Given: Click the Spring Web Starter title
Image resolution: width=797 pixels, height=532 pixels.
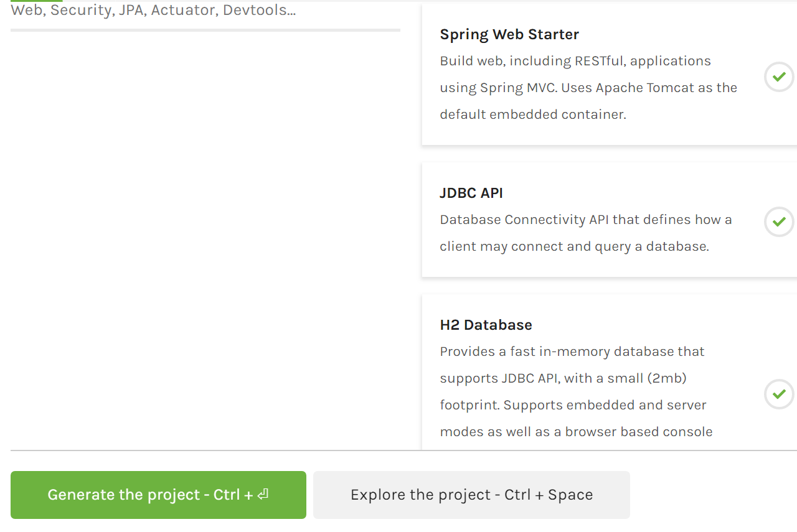Looking at the screenshot, I should (x=509, y=34).
